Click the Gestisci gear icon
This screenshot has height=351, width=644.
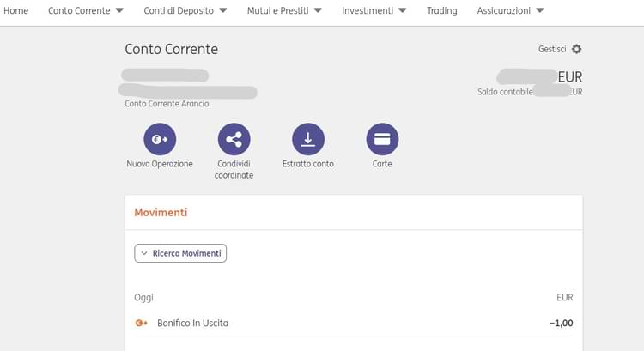point(577,49)
